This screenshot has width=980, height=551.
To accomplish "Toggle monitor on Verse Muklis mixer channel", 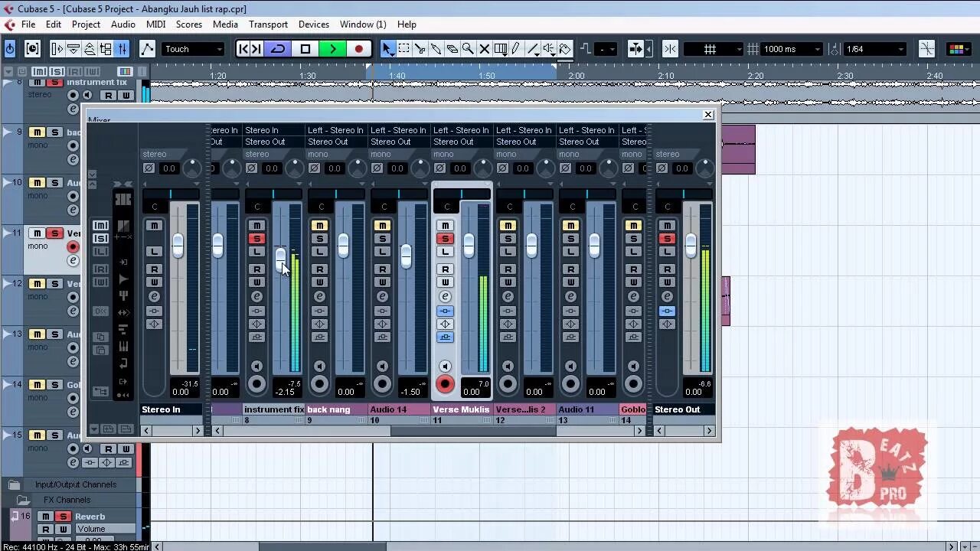I will click(x=445, y=367).
